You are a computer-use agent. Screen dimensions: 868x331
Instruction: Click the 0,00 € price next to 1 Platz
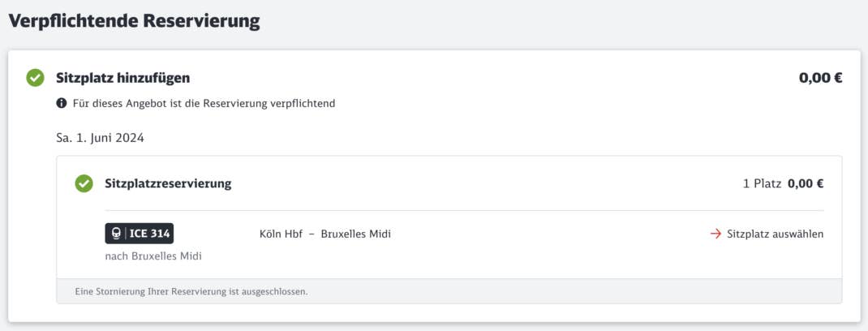(806, 184)
